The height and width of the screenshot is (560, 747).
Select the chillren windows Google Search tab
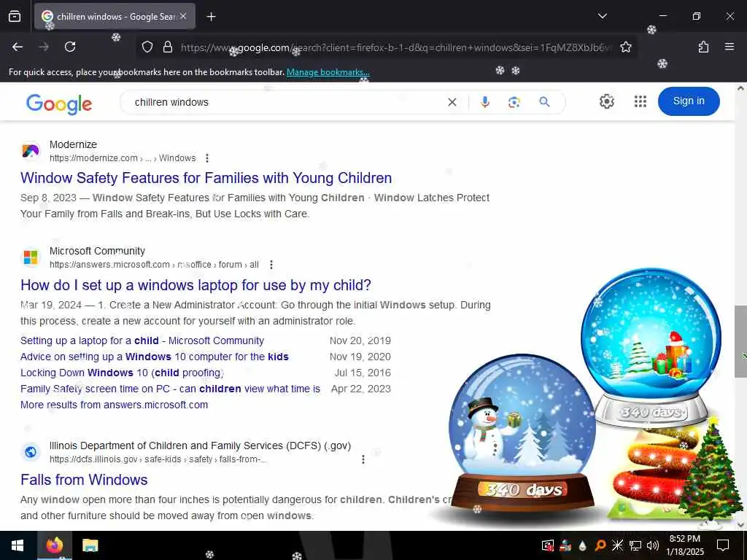(115, 16)
